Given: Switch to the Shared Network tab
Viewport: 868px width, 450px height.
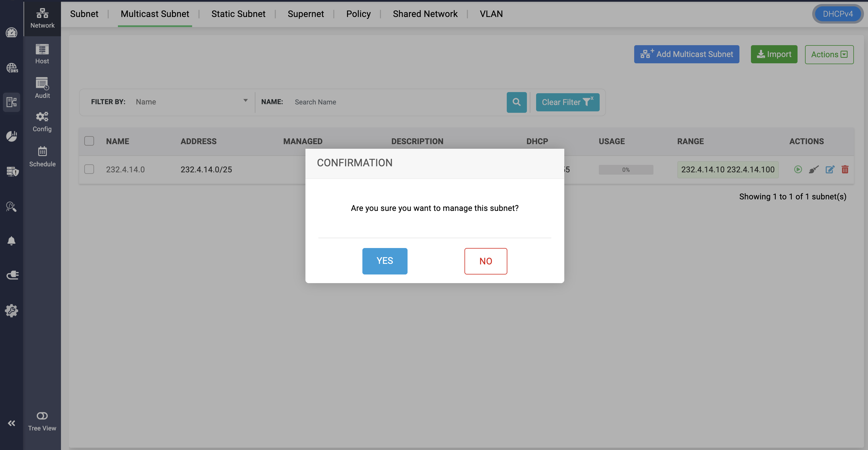Looking at the screenshot, I should point(425,14).
